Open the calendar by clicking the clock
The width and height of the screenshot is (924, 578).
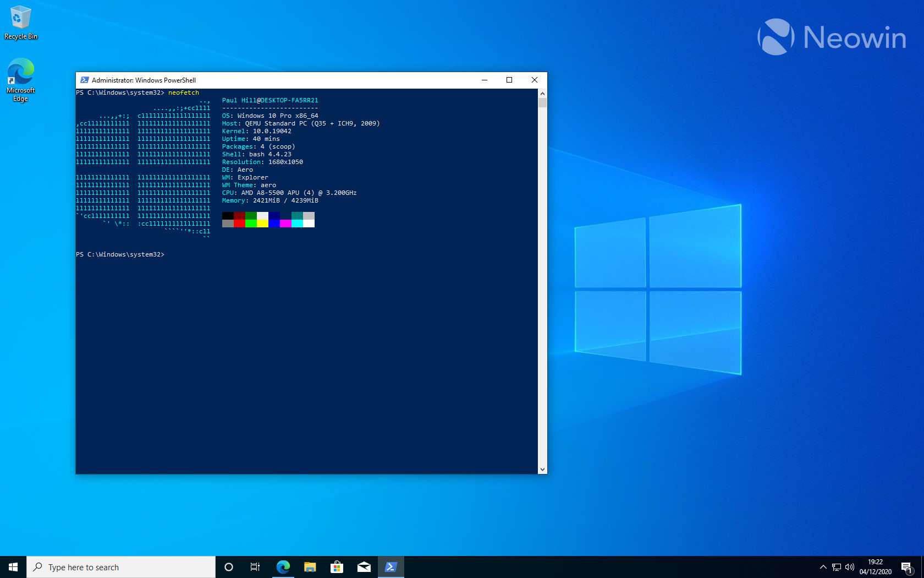click(875, 566)
